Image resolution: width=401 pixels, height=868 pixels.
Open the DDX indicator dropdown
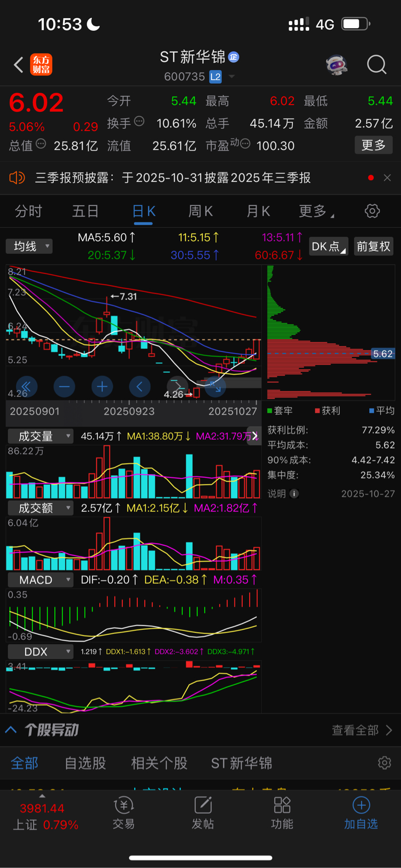[40, 652]
